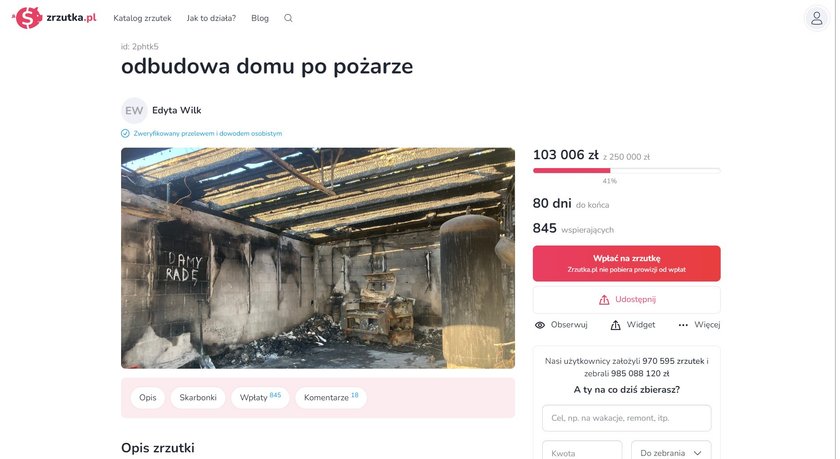Open the three-dots Więcej menu
The image size is (840, 459).
coord(683,325)
